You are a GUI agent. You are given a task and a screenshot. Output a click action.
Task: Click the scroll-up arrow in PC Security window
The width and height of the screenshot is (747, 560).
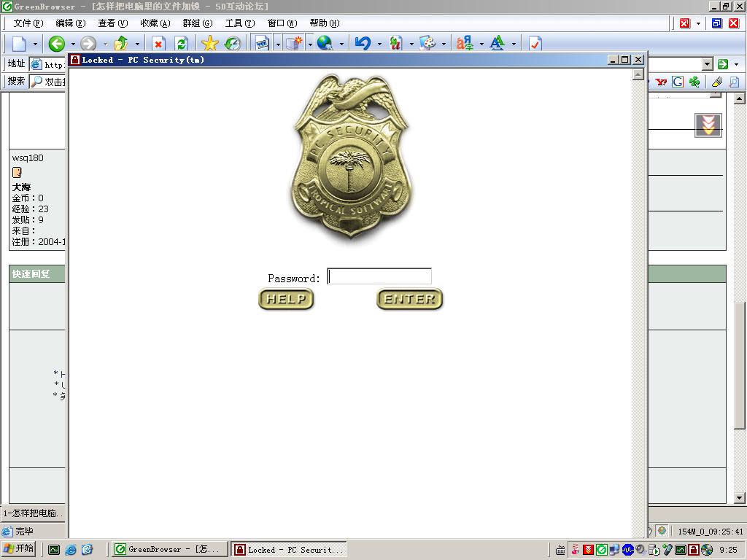(x=638, y=75)
